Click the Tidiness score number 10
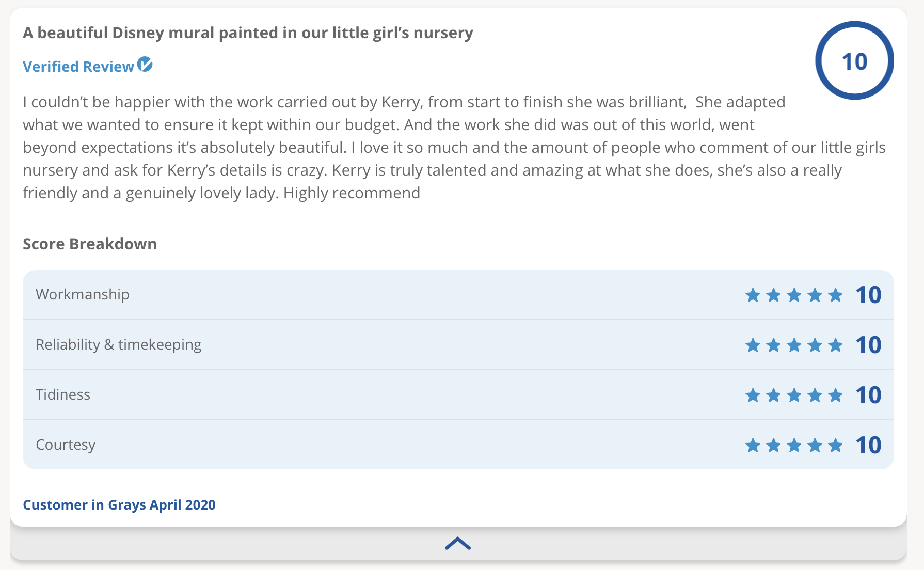This screenshot has height=570, width=924. [x=868, y=395]
